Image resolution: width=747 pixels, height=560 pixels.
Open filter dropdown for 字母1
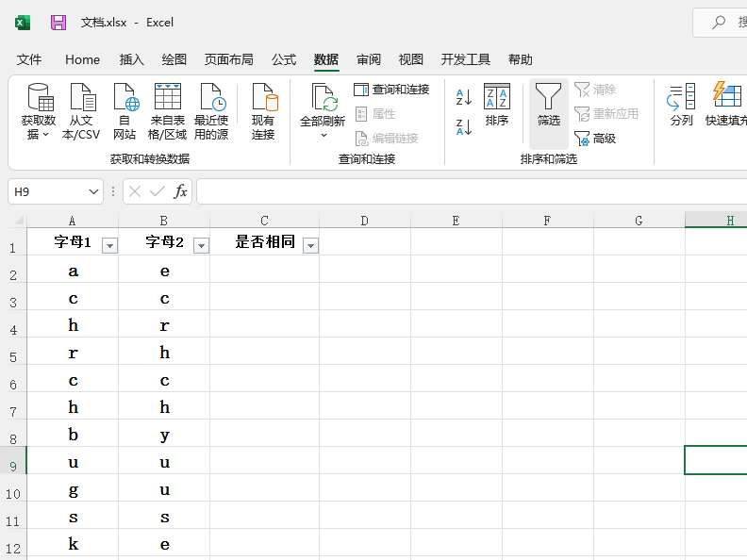(109, 246)
